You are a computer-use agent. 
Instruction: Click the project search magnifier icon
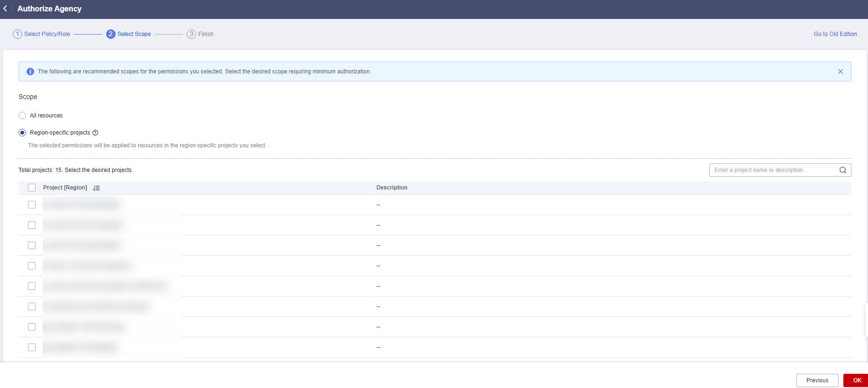(x=843, y=170)
